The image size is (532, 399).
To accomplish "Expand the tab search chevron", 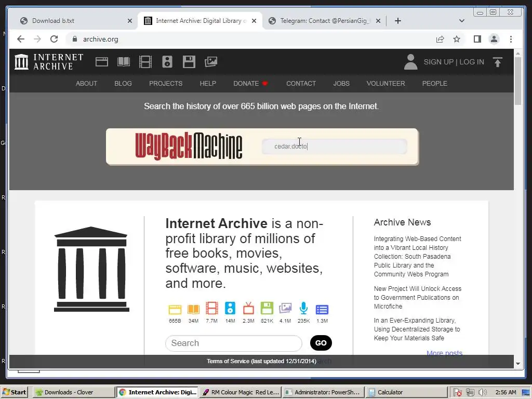I will 462,21.
